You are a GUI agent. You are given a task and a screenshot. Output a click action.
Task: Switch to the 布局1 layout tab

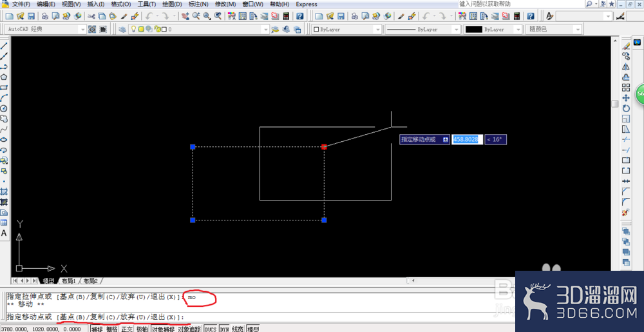(x=69, y=281)
